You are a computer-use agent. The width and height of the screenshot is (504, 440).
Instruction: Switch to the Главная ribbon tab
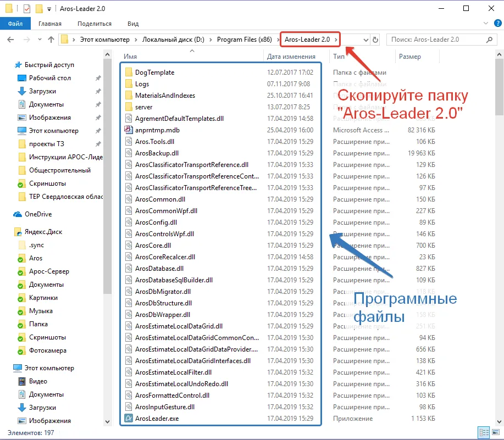click(50, 24)
